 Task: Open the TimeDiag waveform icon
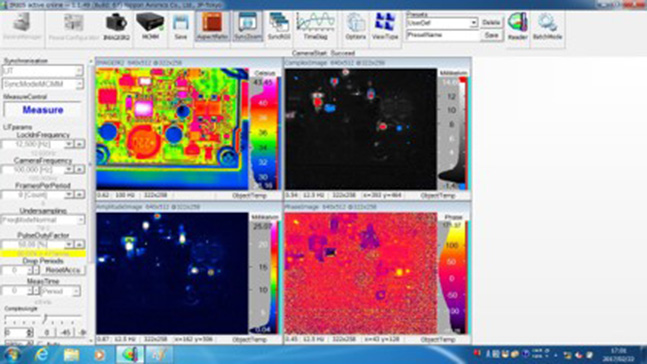316,26
